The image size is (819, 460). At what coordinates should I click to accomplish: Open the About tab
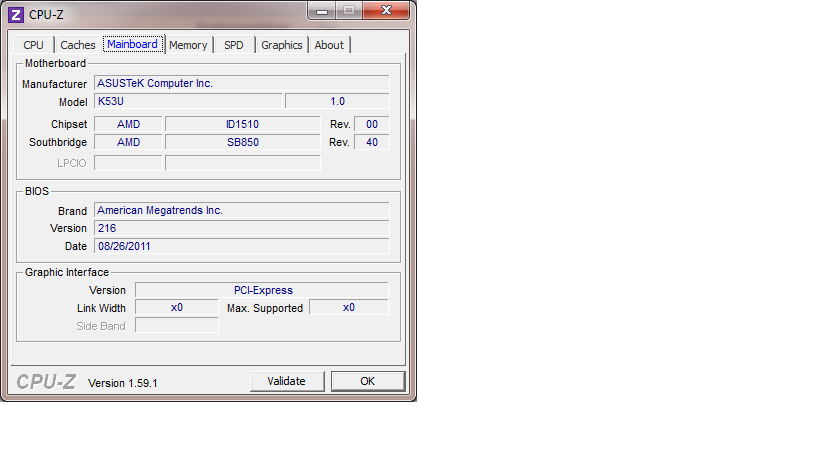329,45
